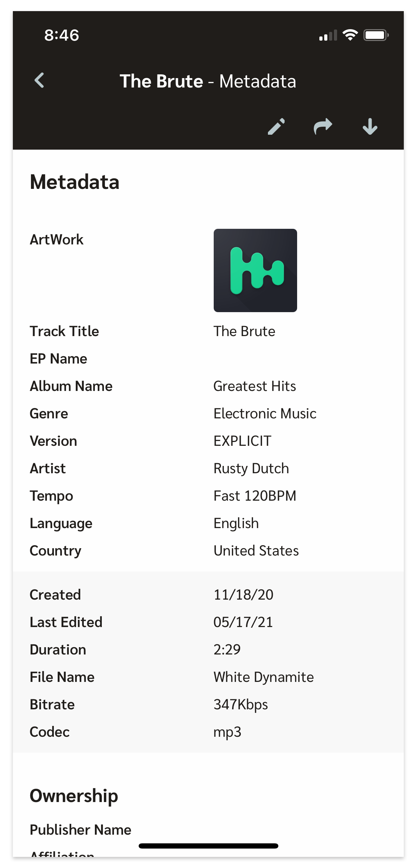Open the pencil edit metadata icon
This screenshot has width=417, height=868.
tap(276, 126)
